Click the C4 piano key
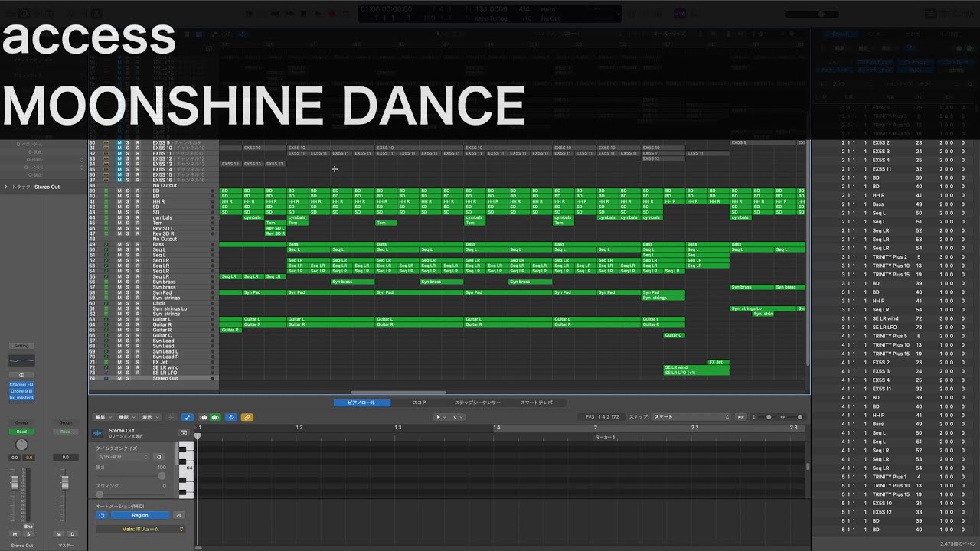Viewport: 980px width, 551px height. point(186,467)
